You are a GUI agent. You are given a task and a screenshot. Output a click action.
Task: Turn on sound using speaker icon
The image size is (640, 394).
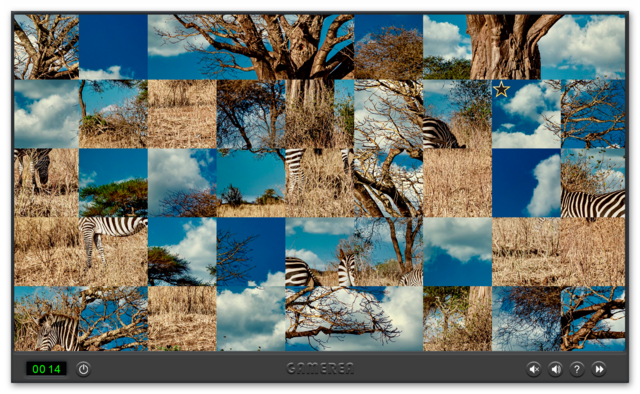click(555, 370)
